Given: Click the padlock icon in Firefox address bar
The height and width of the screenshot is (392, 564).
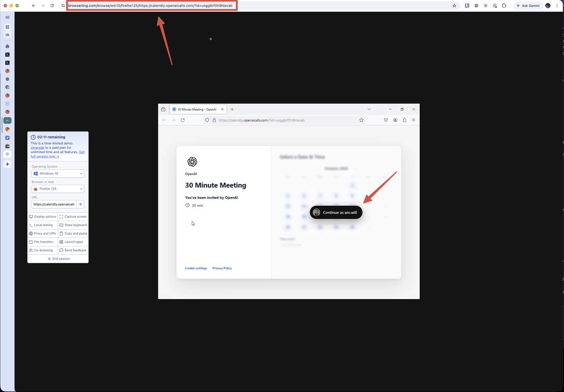Looking at the screenshot, I should [214, 120].
